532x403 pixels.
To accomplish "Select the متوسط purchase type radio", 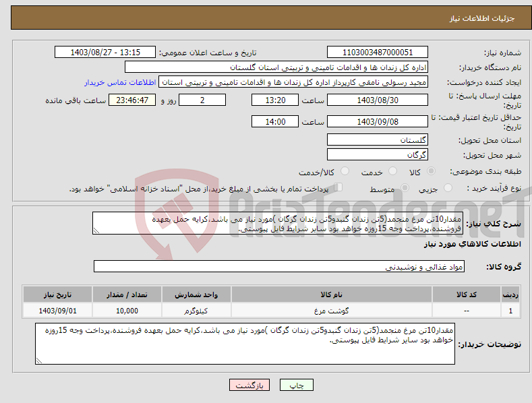I will point(405,188).
